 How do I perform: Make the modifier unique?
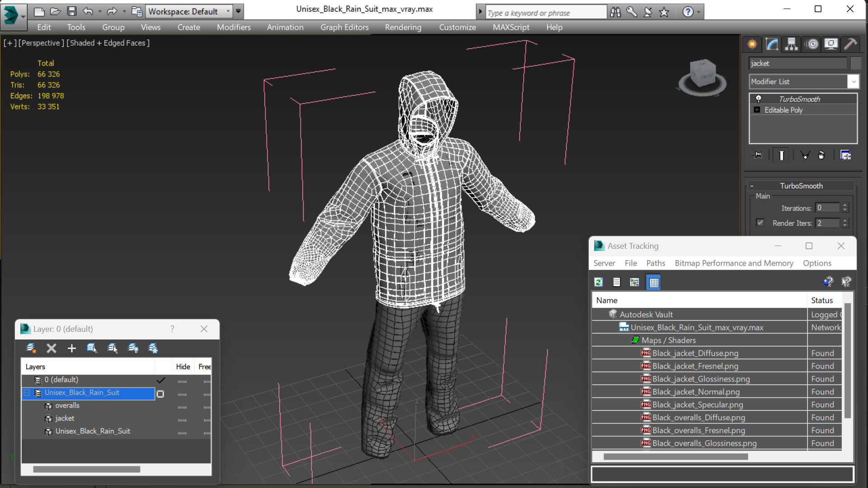(805, 155)
